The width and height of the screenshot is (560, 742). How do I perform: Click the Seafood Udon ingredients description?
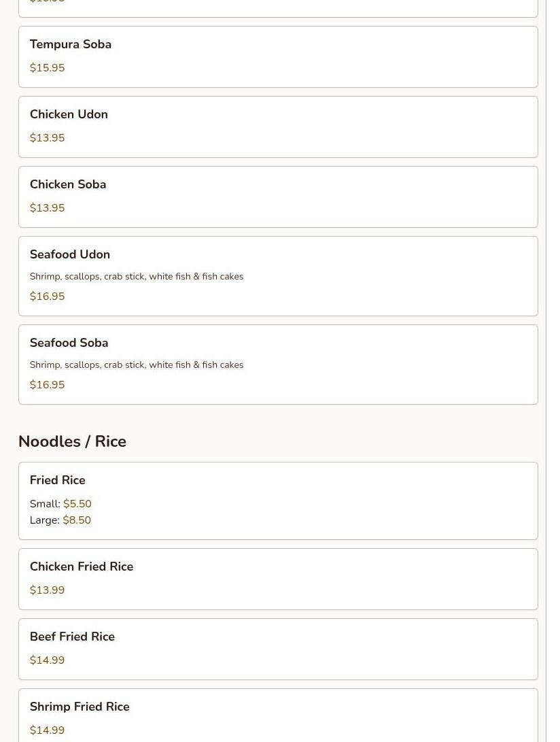[x=136, y=277]
